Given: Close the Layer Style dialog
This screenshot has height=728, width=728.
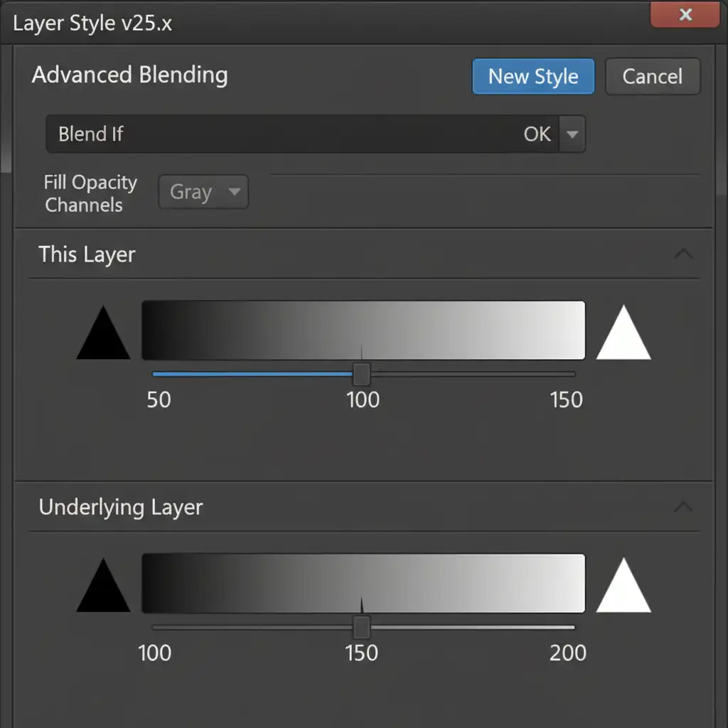Looking at the screenshot, I should coord(685,15).
